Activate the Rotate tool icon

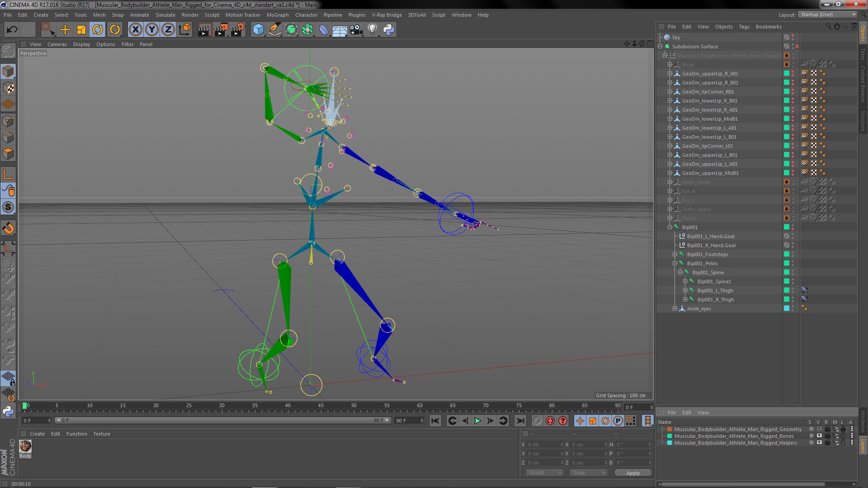(98, 30)
